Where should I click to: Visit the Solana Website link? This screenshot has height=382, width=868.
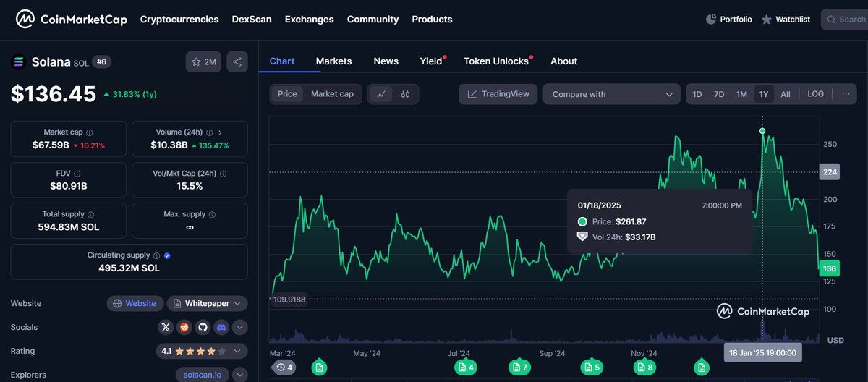135,303
